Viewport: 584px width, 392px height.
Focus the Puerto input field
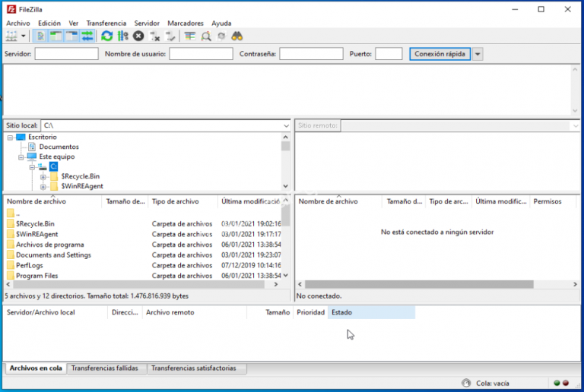[389, 54]
